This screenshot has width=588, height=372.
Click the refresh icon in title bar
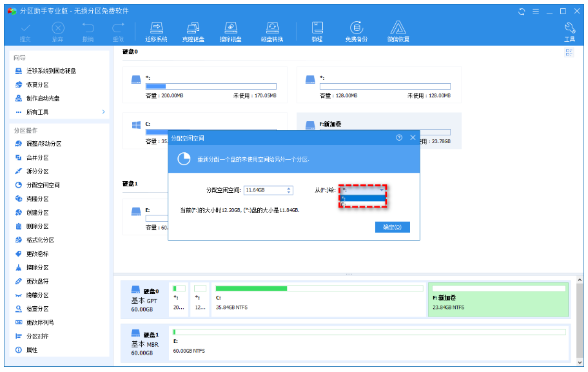click(522, 12)
